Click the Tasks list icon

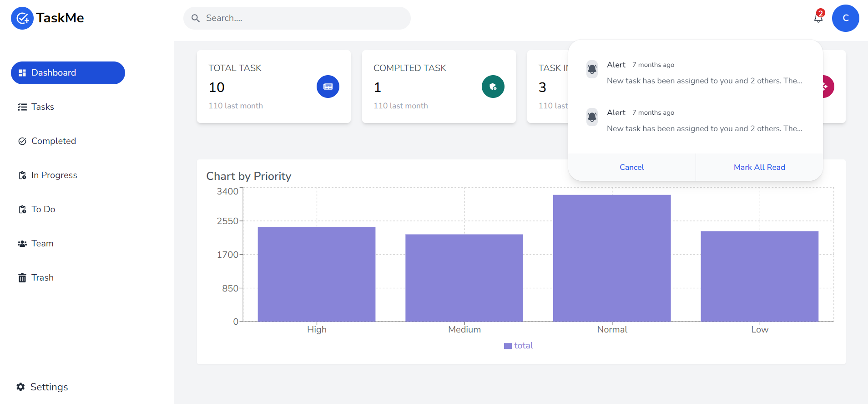22,107
